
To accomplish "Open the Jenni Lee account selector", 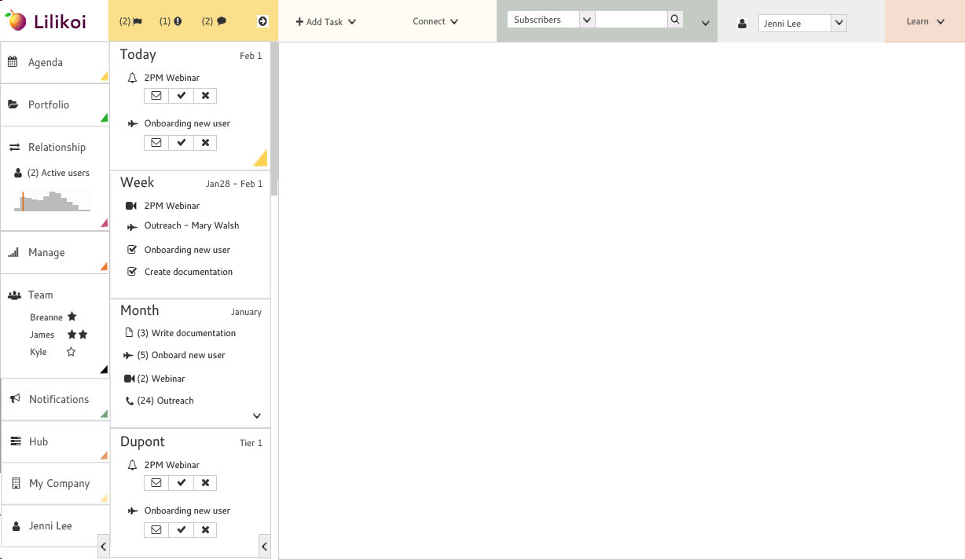I will tap(801, 23).
